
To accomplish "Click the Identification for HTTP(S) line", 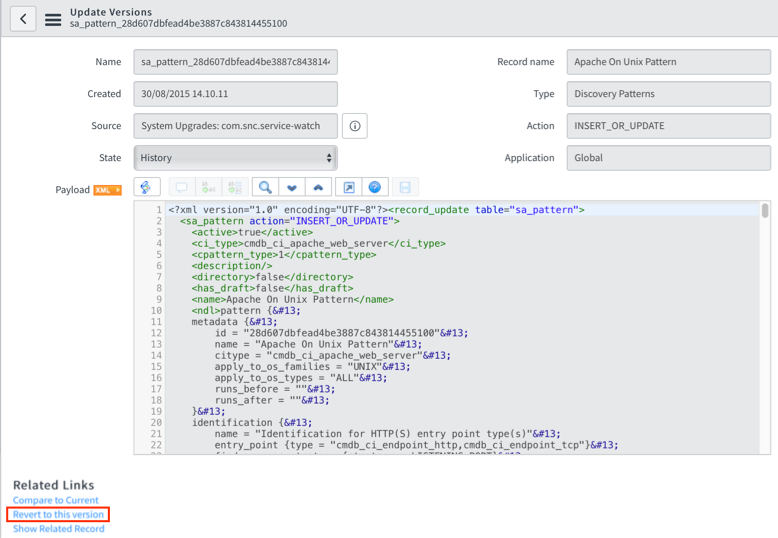I will [388, 434].
